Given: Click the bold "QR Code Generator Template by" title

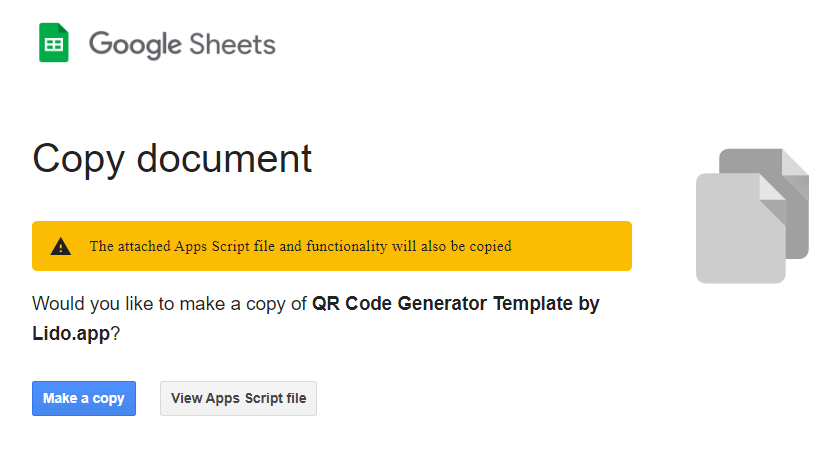Looking at the screenshot, I should (x=456, y=304).
